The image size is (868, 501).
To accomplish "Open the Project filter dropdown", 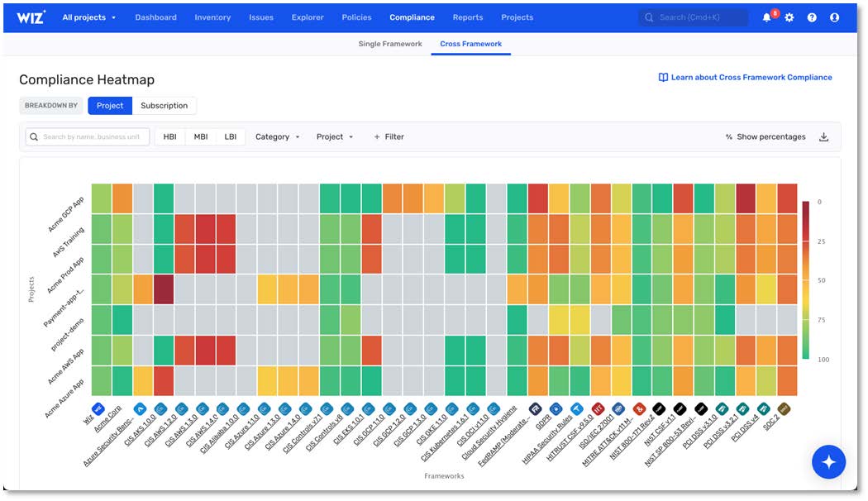I will 335,137.
